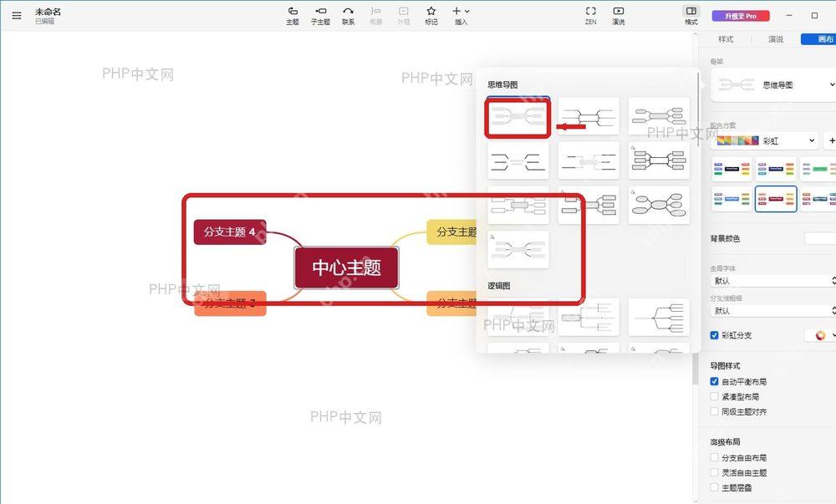Click the 导图样式 section label
The width and height of the screenshot is (836, 504).
coord(725,366)
